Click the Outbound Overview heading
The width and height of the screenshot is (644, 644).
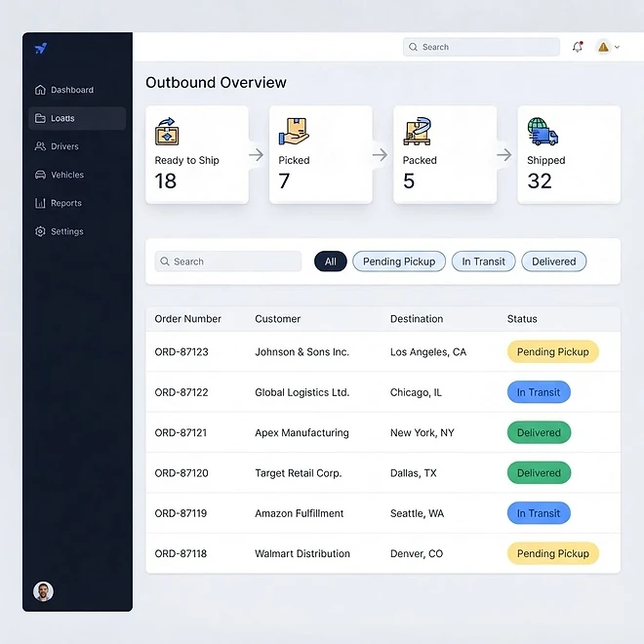pos(216,83)
